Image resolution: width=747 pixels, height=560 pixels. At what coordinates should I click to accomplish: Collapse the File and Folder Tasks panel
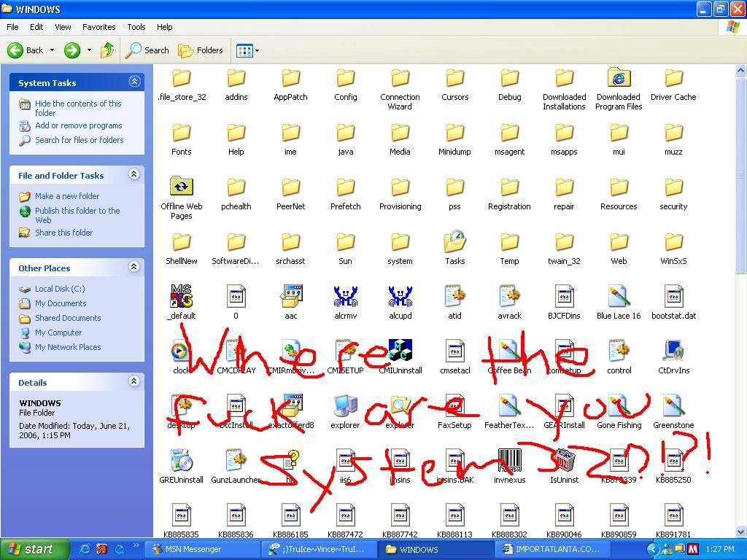[134, 174]
